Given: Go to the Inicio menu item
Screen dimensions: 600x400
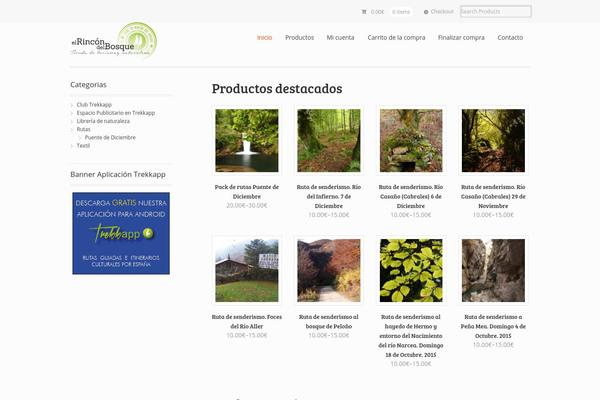Looking at the screenshot, I should pyautogui.click(x=264, y=37).
